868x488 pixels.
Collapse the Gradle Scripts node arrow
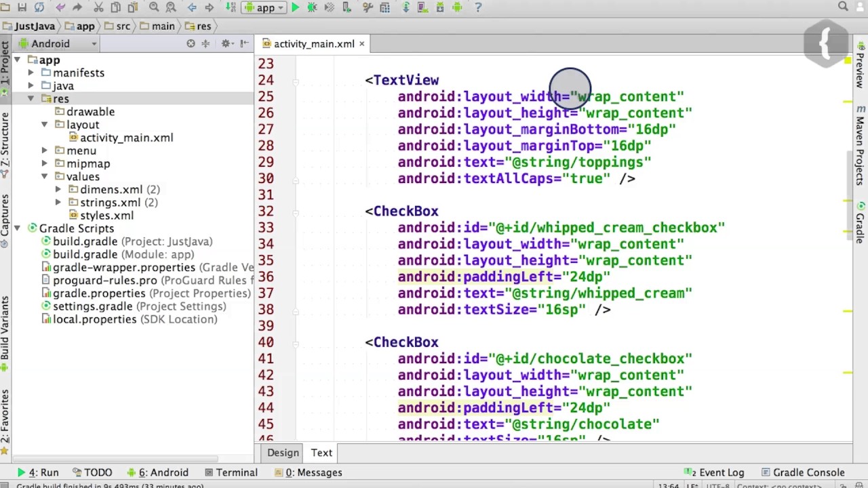[18, 228]
